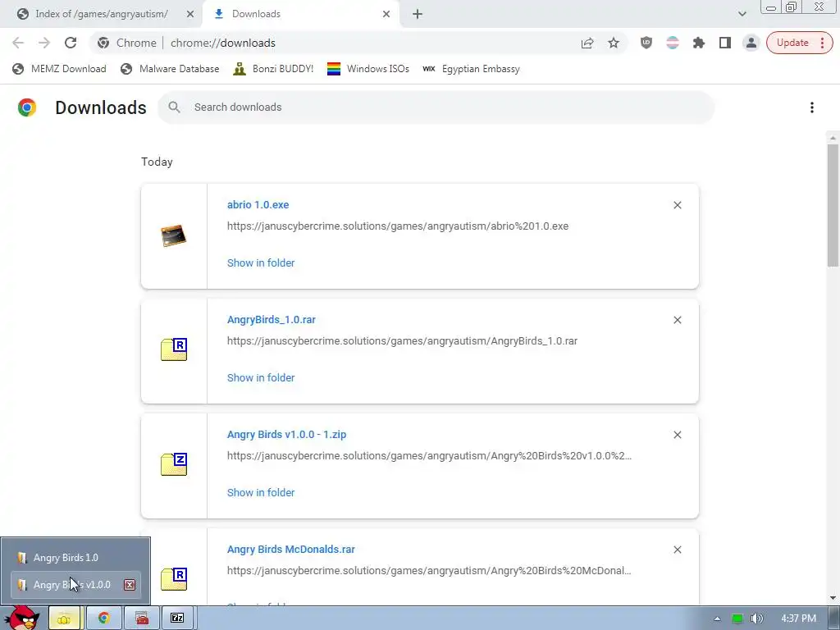This screenshot has height=630, width=840.
Task: Open the Angry Birds Start button
Action: [21, 618]
